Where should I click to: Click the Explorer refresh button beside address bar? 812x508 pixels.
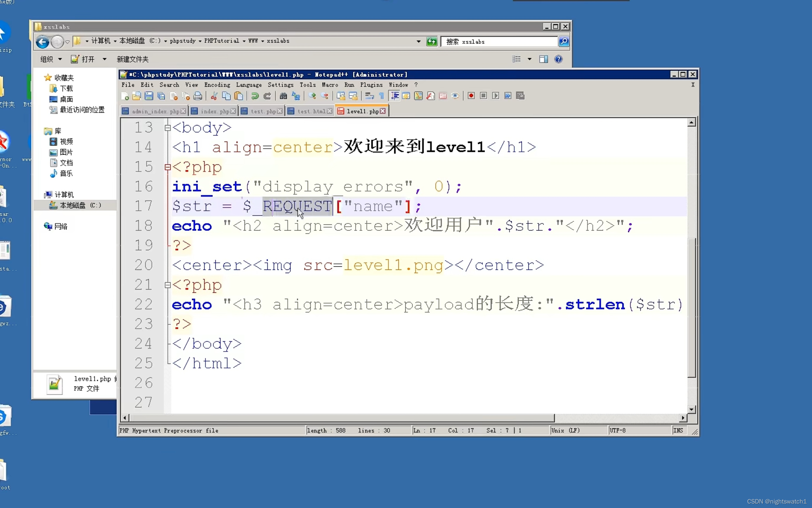[431, 42]
